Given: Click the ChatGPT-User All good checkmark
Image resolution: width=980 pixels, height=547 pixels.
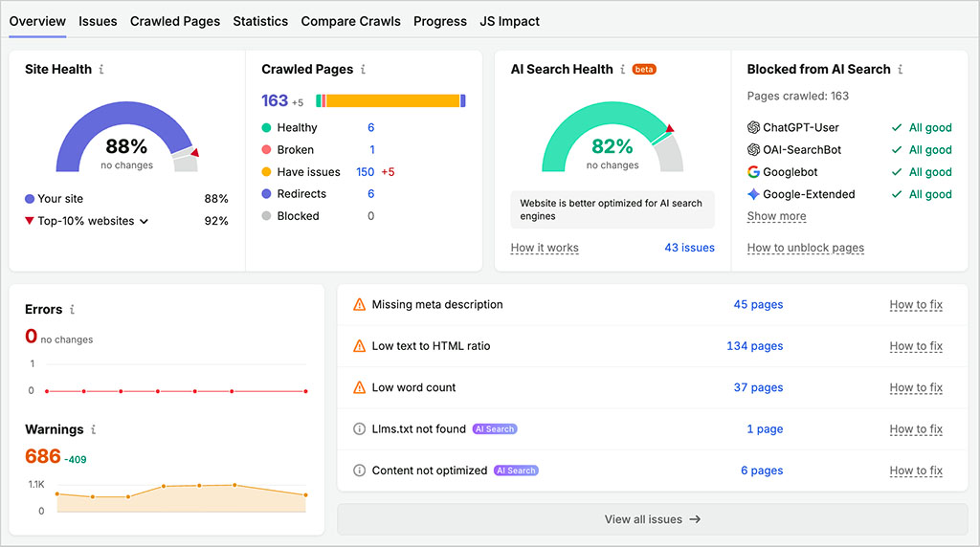Looking at the screenshot, I should [x=897, y=127].
